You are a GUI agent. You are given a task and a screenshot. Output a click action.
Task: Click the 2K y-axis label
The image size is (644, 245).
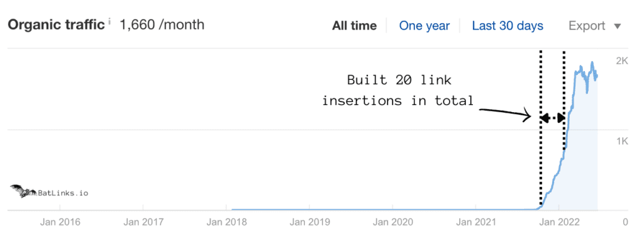pyautogui.click(x=621, y=61)
